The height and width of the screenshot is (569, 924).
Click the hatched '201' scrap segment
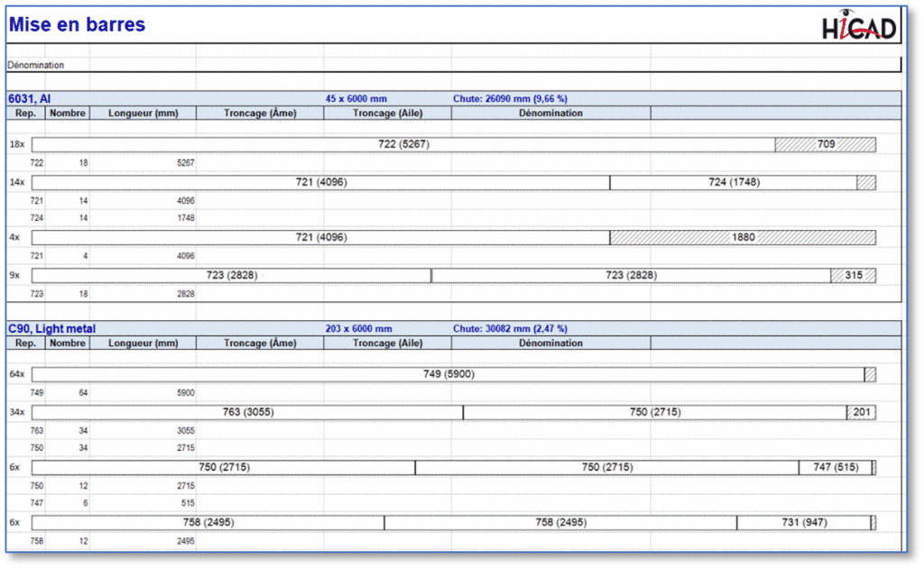pos(861,412)
